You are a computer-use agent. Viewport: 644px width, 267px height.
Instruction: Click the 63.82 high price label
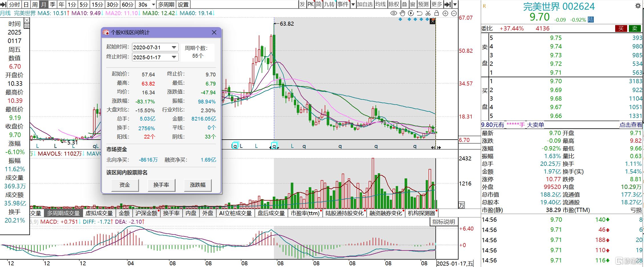click(x=287, y=24)
